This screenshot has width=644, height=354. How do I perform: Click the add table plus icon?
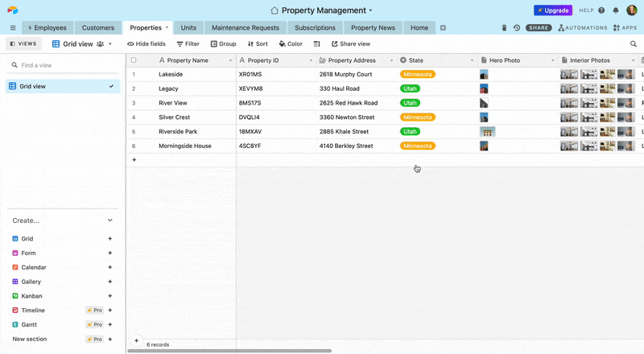[x=443, y=27]
